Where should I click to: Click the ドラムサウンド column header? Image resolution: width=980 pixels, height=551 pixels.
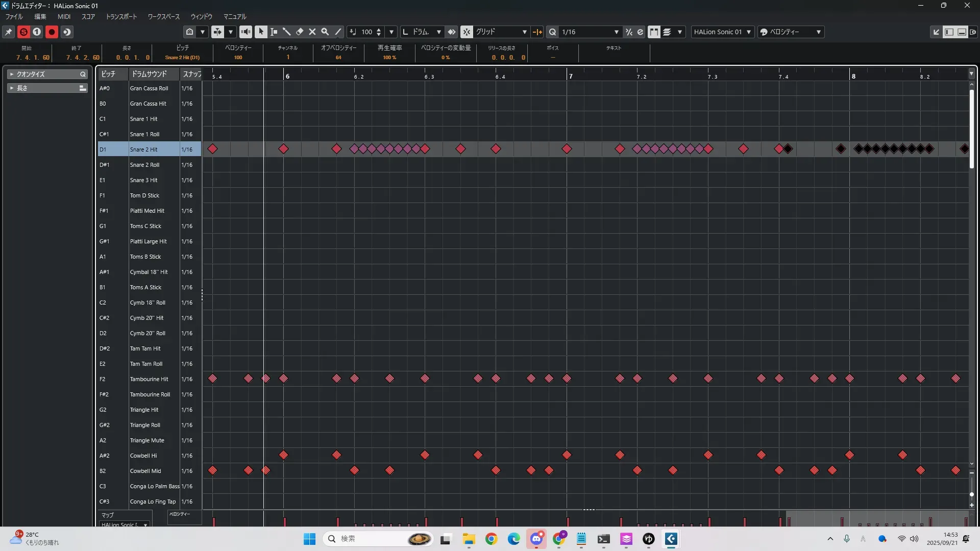click(149, 74)
